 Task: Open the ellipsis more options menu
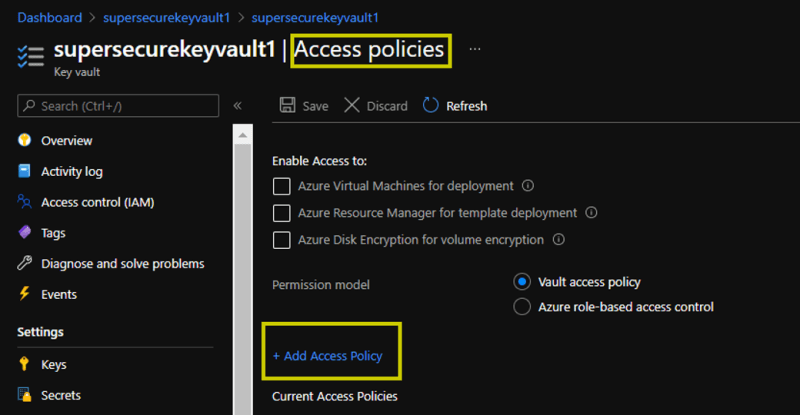[475, 49]
